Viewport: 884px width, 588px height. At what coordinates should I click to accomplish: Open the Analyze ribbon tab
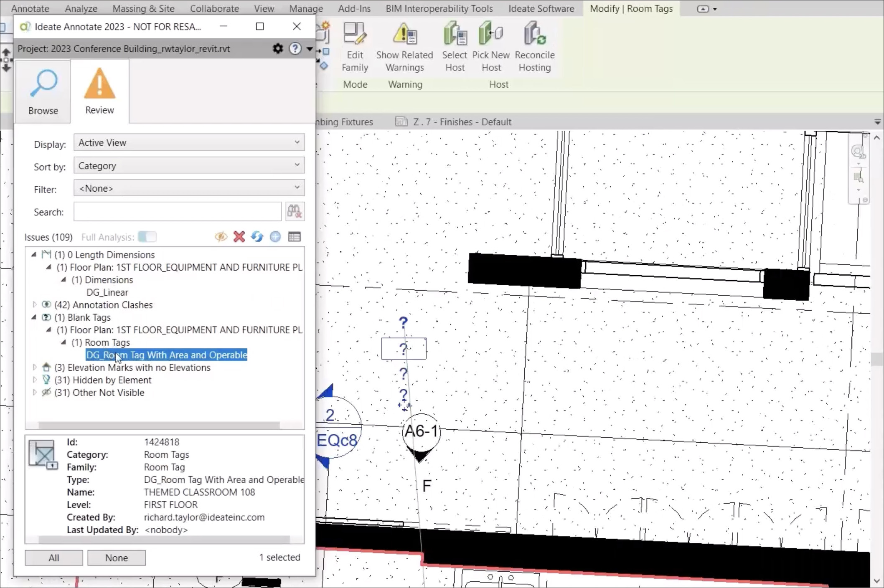[81, 8]
